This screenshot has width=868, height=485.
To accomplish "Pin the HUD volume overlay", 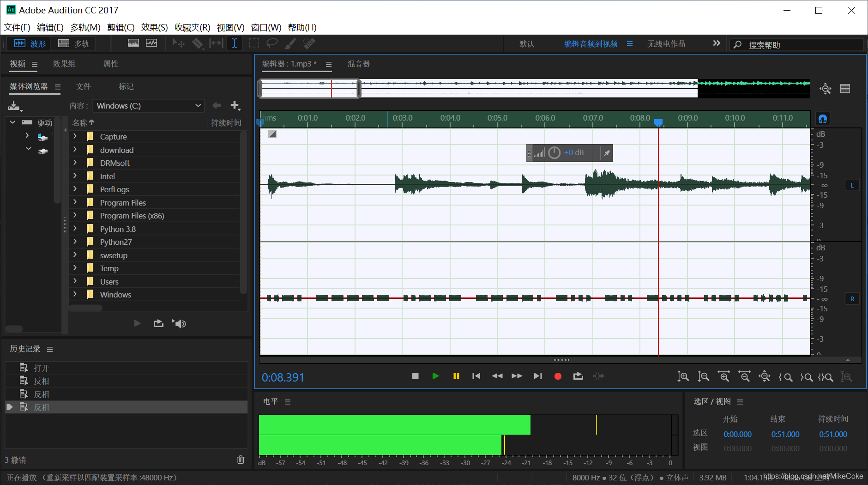I will [x=607, y=153].
